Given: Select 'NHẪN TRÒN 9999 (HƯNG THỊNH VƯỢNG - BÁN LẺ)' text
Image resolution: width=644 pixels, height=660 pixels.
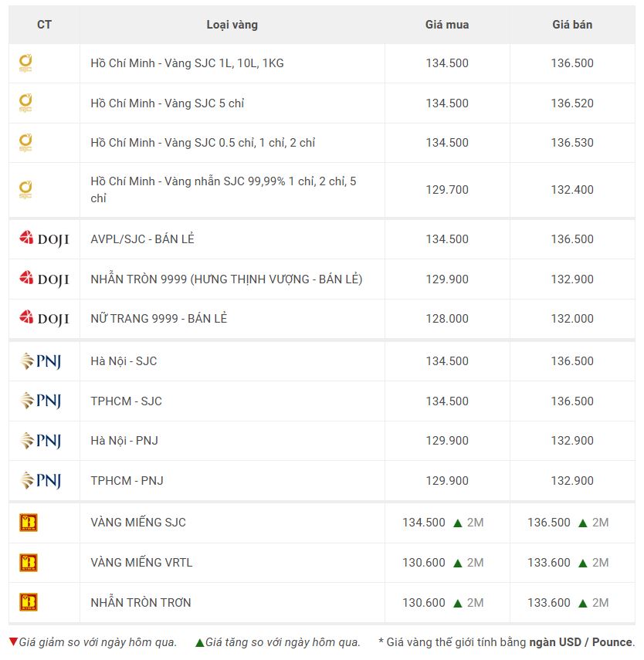Looking at the screenshot, I should [226, 279].
